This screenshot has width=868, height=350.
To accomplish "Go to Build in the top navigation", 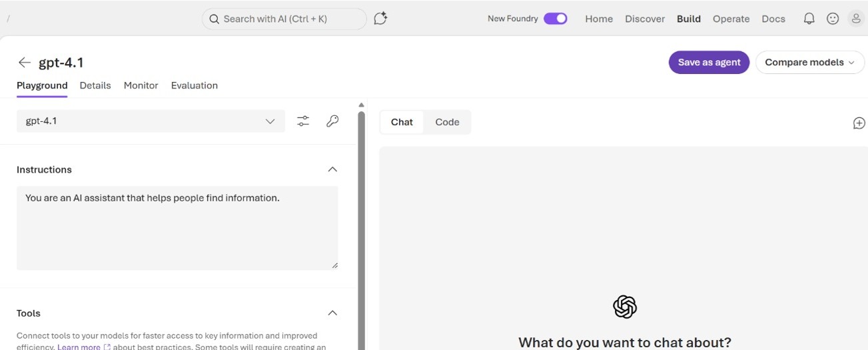I will (689, 19).
